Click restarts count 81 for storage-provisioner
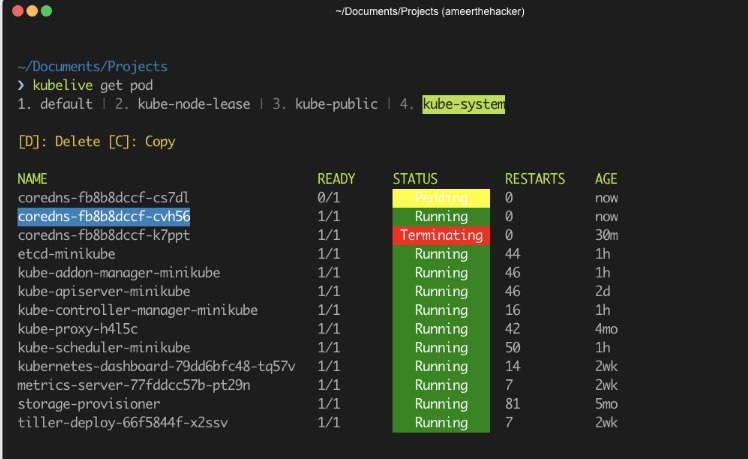Screen dimensions: 748x459 point(512,404)
